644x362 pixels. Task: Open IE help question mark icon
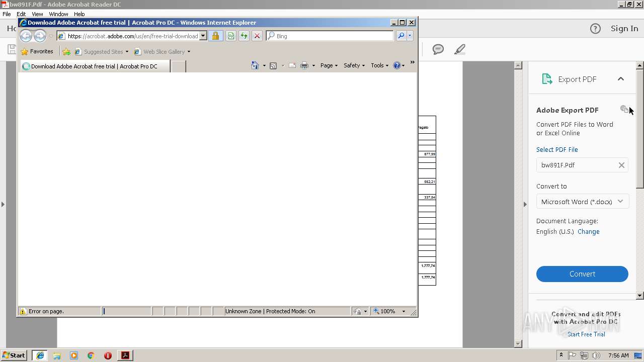click(396, 65)
